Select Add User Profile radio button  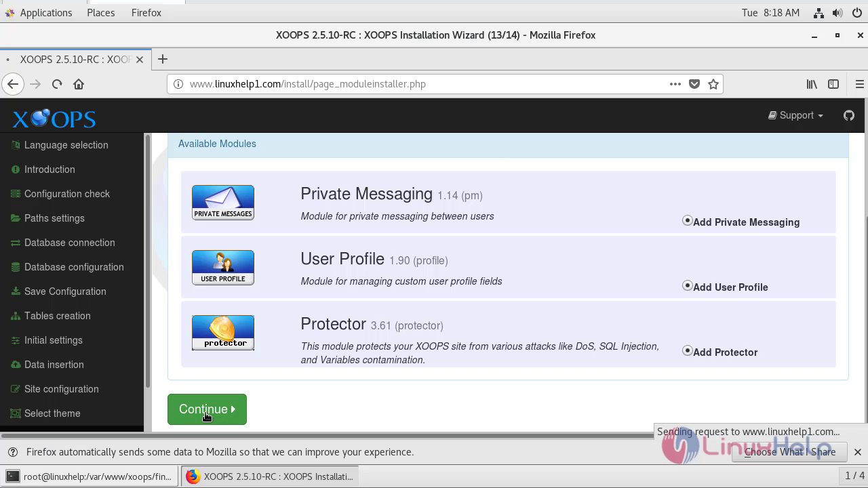(x=688, y=286)
